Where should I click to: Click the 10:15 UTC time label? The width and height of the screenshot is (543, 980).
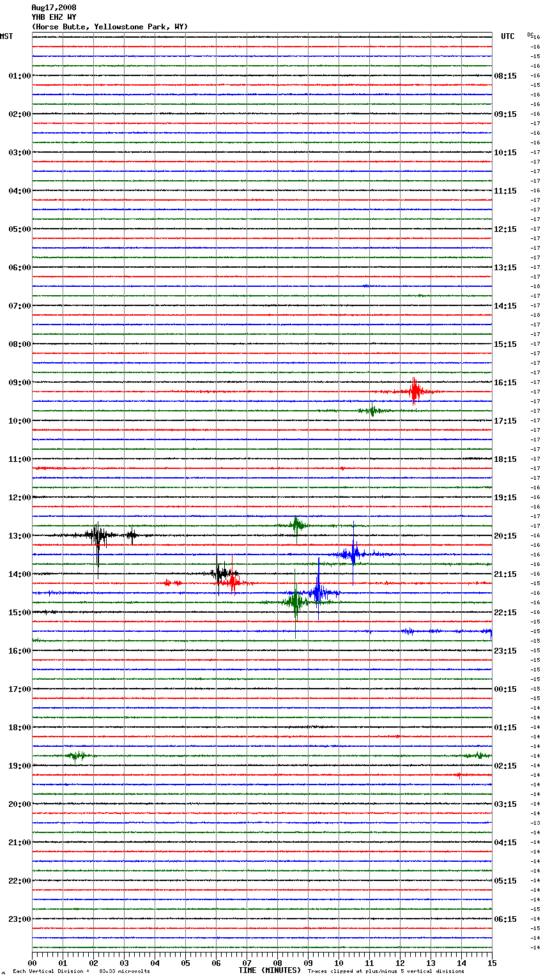(505, 153)
